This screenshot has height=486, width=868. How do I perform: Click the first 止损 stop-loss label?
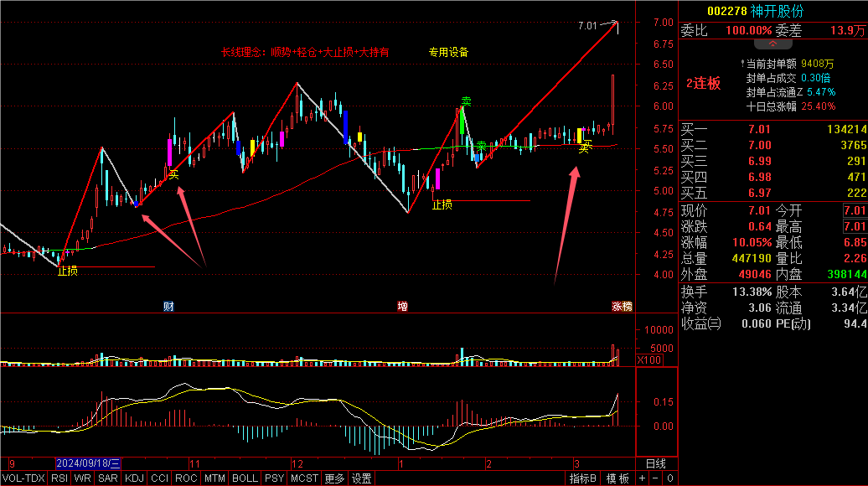coord(68,271)
